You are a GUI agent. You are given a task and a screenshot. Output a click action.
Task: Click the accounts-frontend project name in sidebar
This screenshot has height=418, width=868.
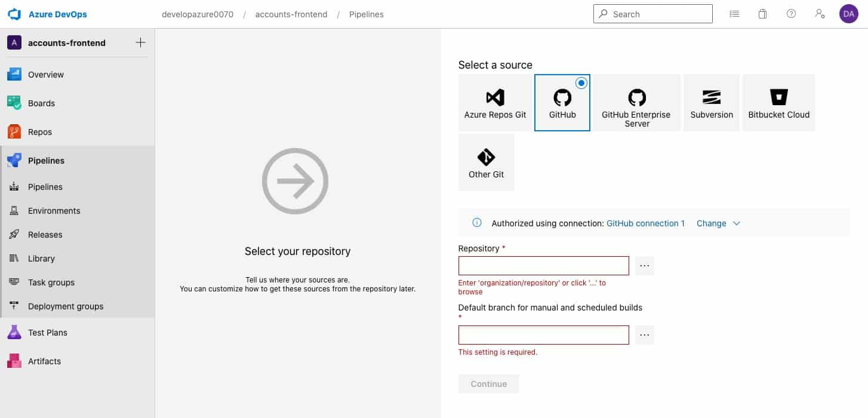click(x=67, y=43)
